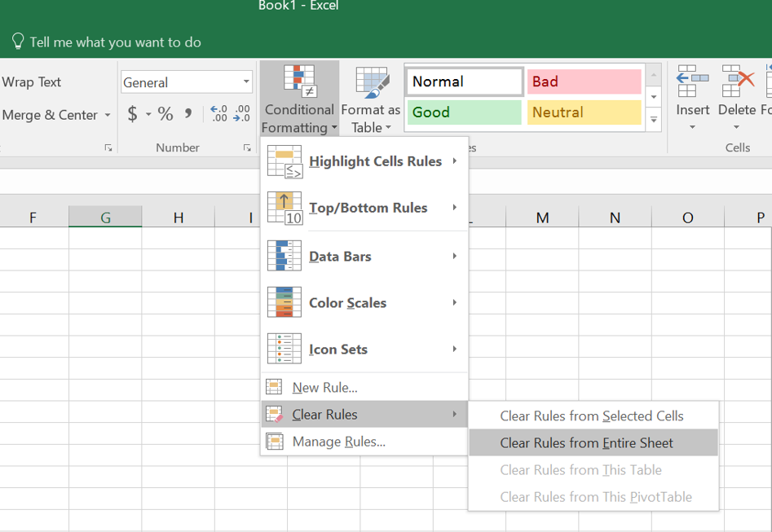772x532 pixels.
Task: Choose Clear Rules from Selected Cells
Action: 593,415
